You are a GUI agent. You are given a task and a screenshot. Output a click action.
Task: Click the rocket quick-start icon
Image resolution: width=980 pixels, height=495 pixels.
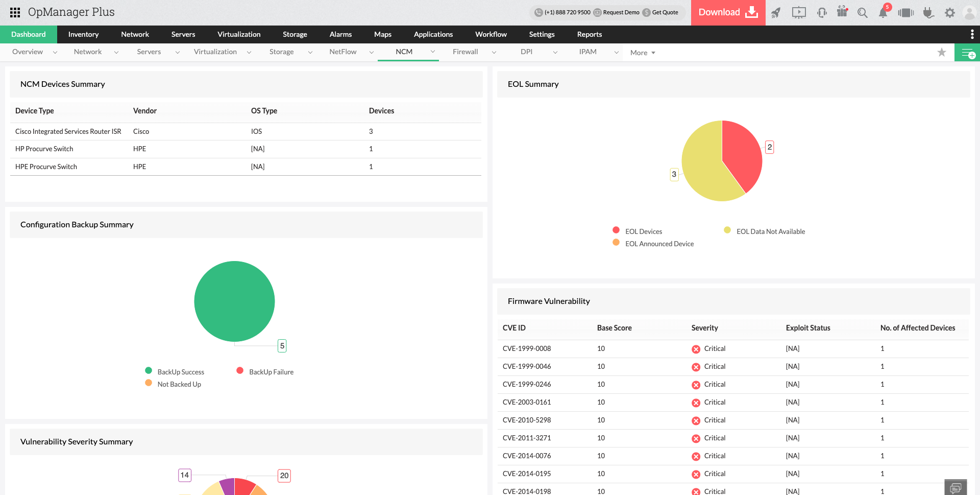(x=776, y=13)
